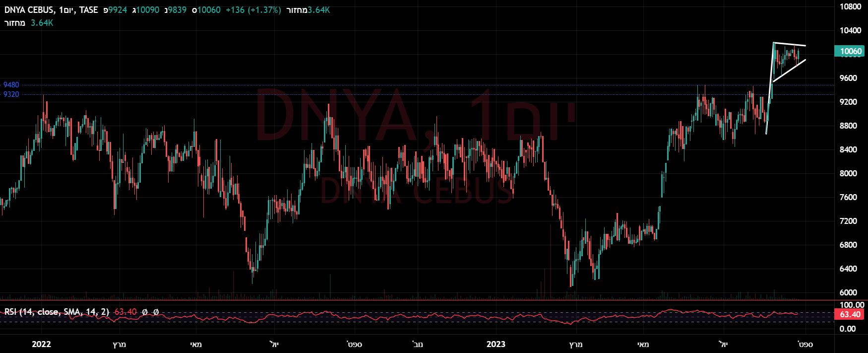Click the 6000 price scale label

[x=848, y=292]
